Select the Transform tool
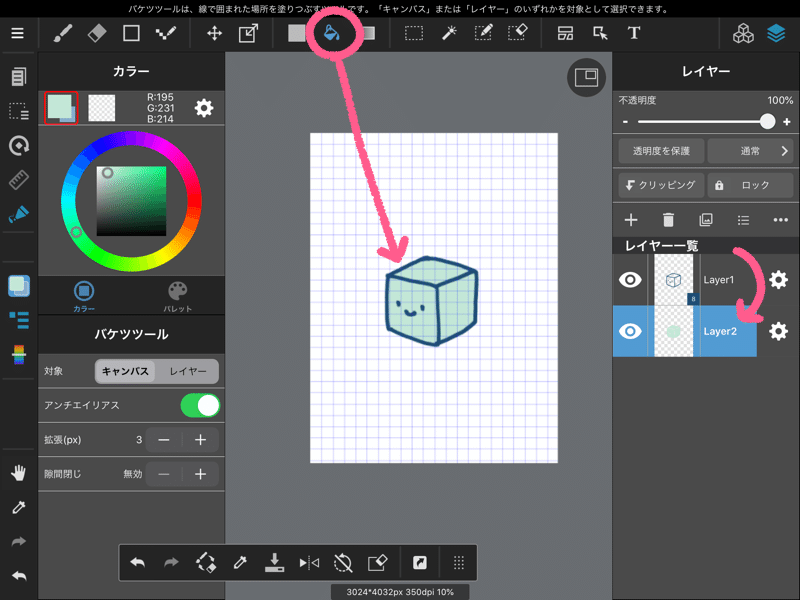The width and height of the screenshot is (800, 600). coord(248,34)
